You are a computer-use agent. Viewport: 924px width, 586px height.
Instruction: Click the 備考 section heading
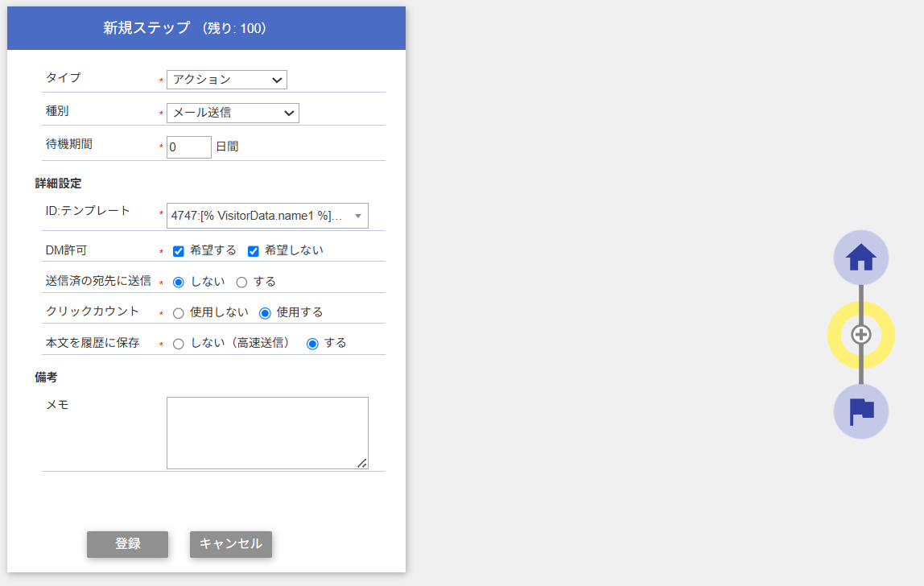pos(46,378)
